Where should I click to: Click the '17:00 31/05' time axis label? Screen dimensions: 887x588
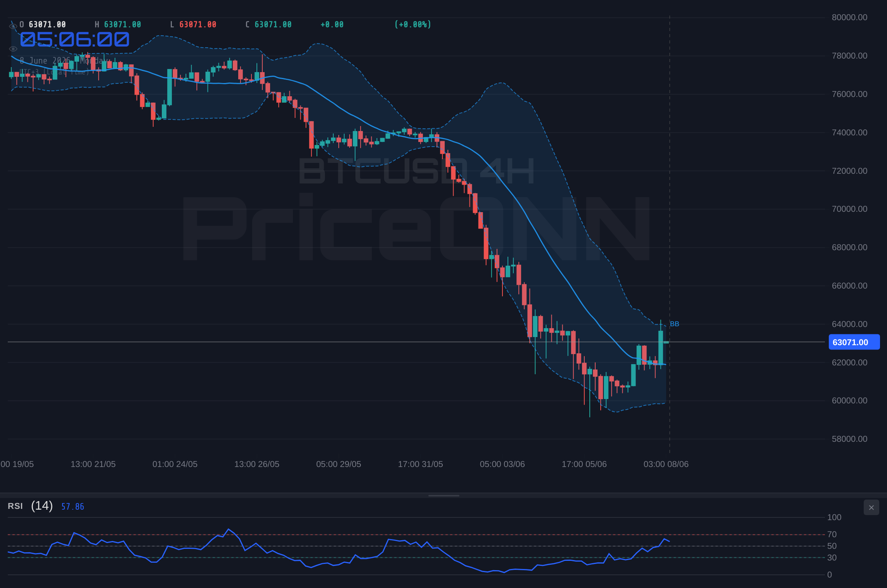(x=421, y=464)
